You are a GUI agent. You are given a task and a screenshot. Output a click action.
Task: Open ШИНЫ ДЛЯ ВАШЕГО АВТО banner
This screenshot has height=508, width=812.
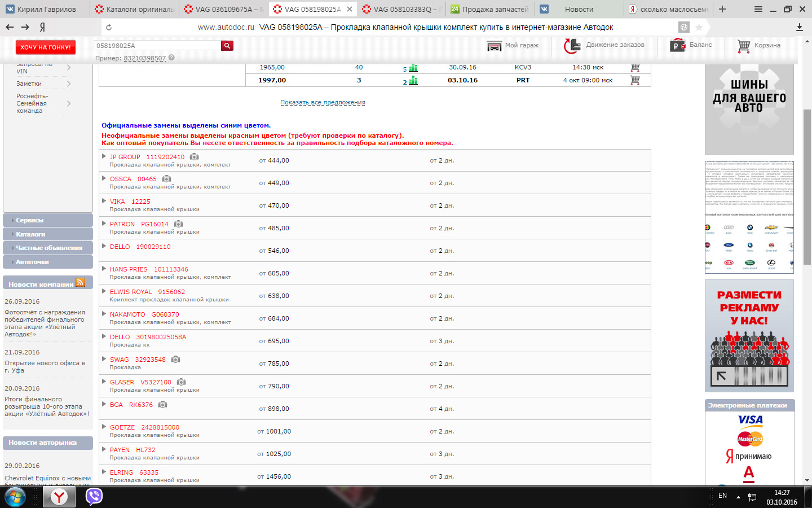(749, 109)
